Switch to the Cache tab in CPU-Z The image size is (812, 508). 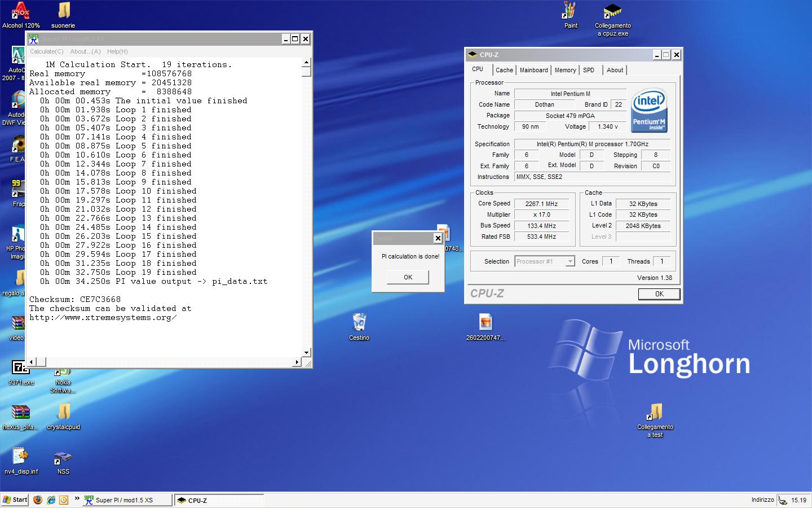click(504, 70)
